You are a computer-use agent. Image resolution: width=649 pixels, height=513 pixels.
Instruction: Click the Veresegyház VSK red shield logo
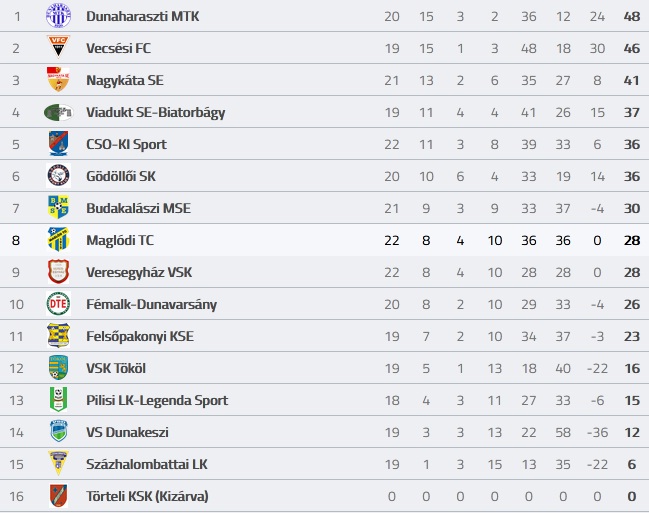[x=58, y=272]
